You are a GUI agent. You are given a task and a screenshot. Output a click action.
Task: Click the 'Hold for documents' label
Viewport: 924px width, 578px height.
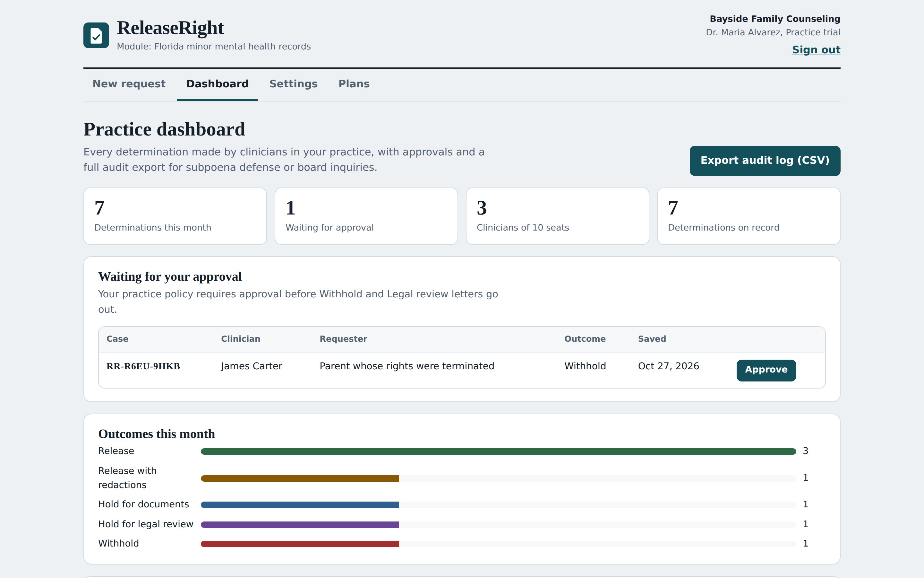(x=143, y=504)
